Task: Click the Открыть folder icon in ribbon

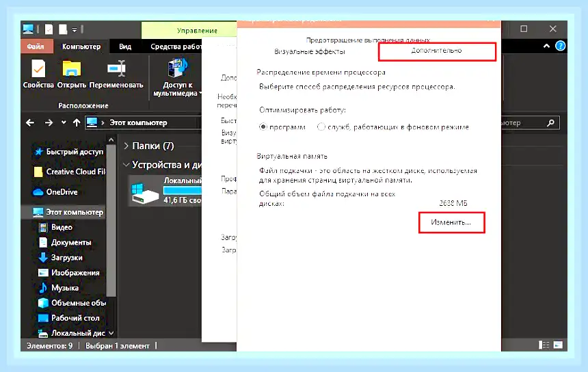Action: click(72, 69)
